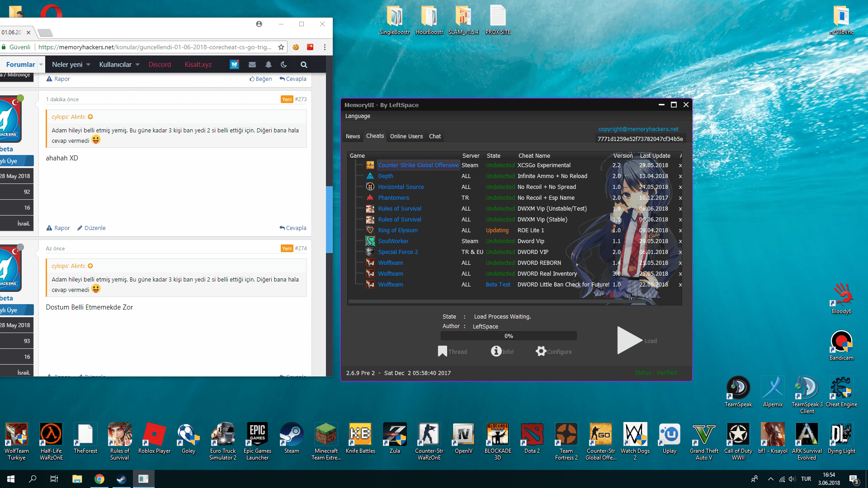Open the Cheat Engine desktop icon

(841, 391)
